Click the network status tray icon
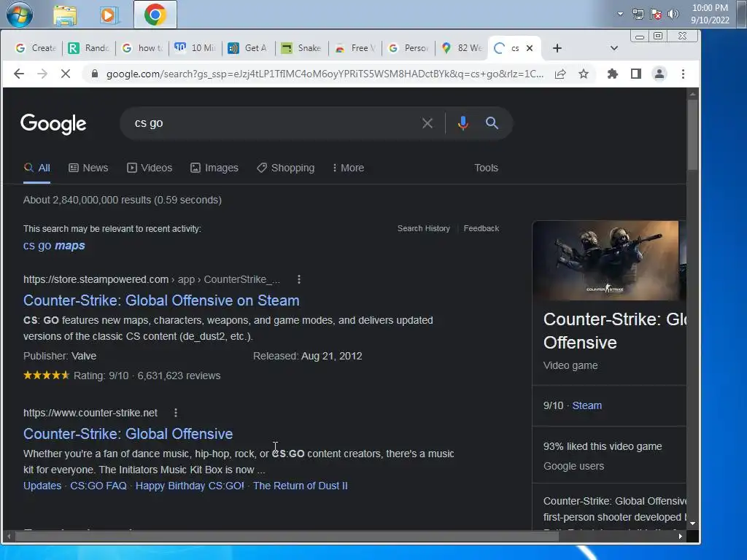 [x=638, y=14]
